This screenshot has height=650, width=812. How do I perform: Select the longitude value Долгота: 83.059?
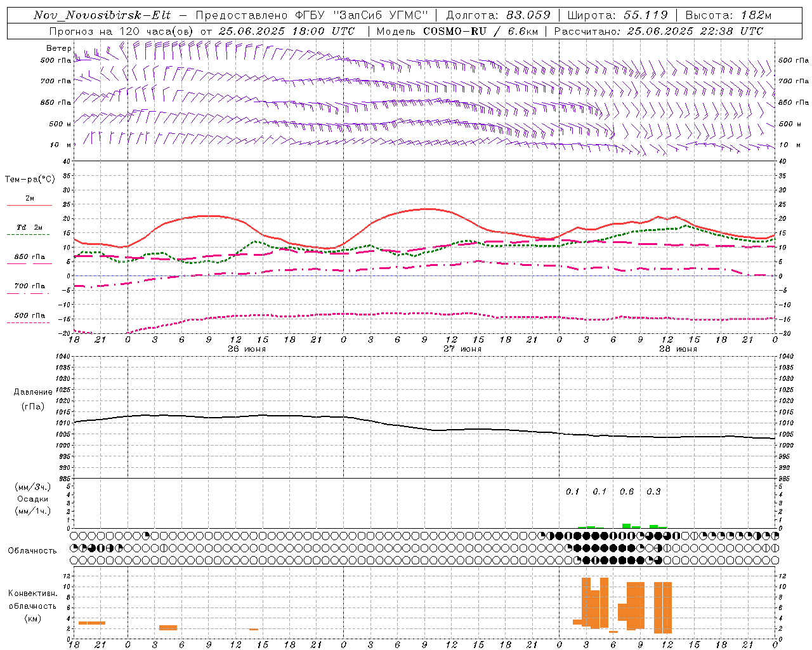click(x=499, y=15)
